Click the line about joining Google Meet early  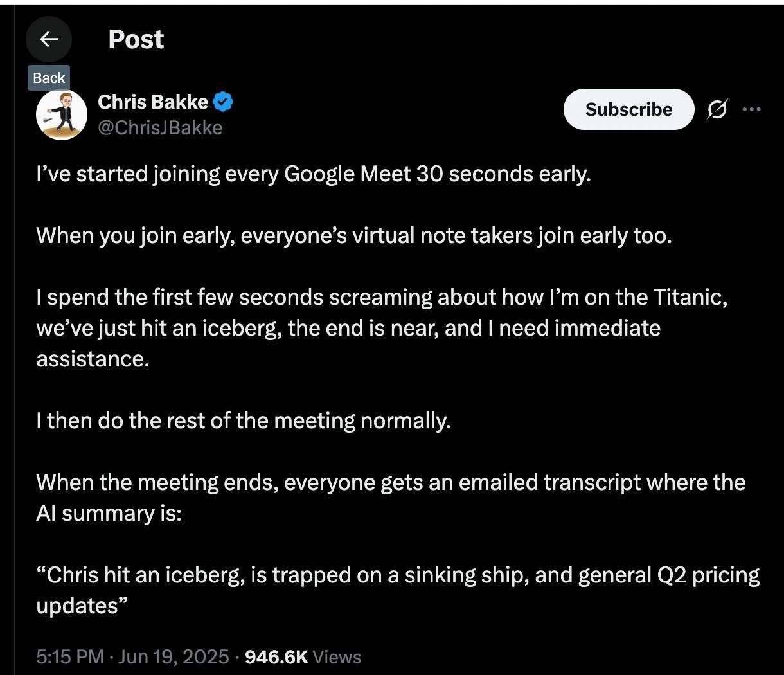pyautogui.click(x=313, y=174)
